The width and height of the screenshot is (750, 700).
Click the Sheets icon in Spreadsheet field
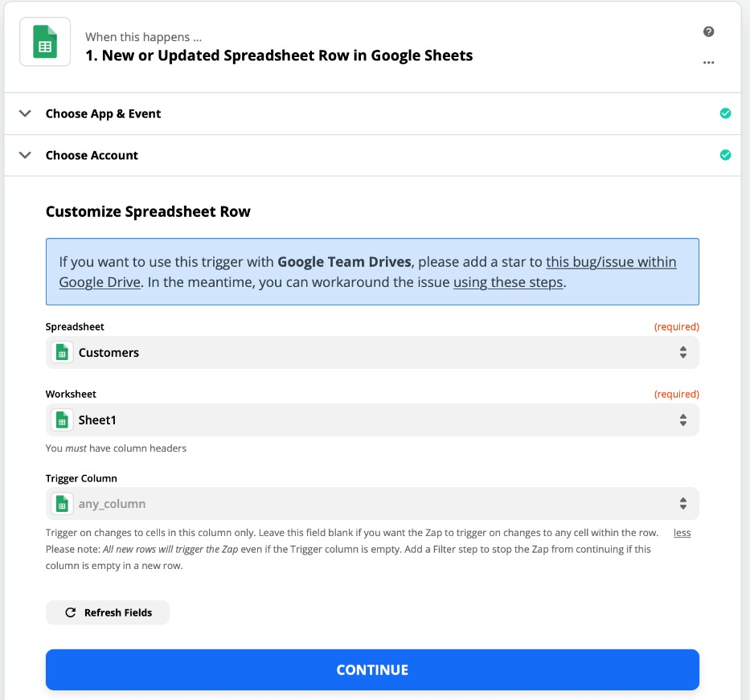point(62,353)
